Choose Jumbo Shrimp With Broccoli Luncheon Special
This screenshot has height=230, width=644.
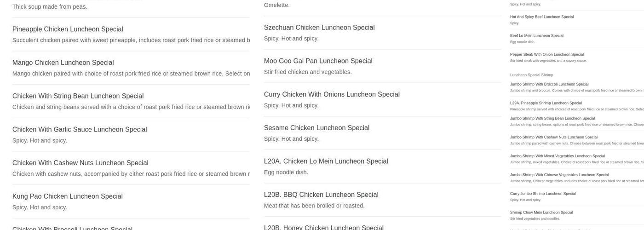[549, 85]
